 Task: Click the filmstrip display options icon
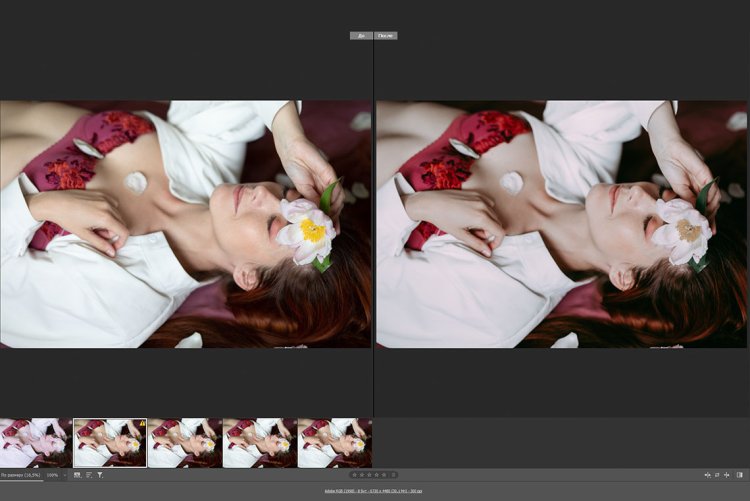(78, 474)
